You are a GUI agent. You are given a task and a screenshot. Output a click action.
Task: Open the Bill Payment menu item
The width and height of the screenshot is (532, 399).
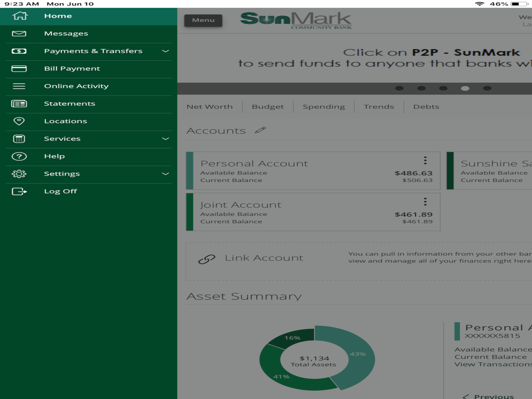(89, 69)
